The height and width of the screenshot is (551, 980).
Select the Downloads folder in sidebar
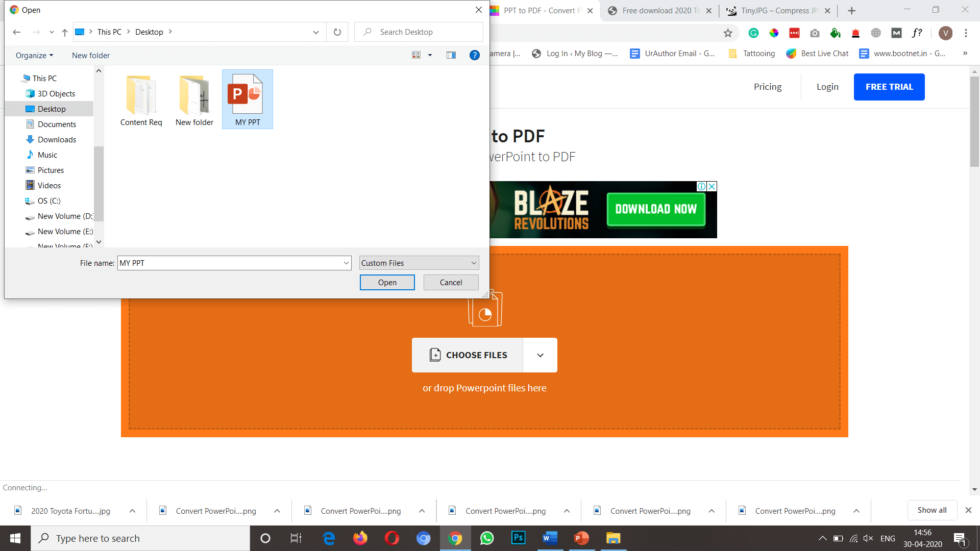tap(57, 139)
